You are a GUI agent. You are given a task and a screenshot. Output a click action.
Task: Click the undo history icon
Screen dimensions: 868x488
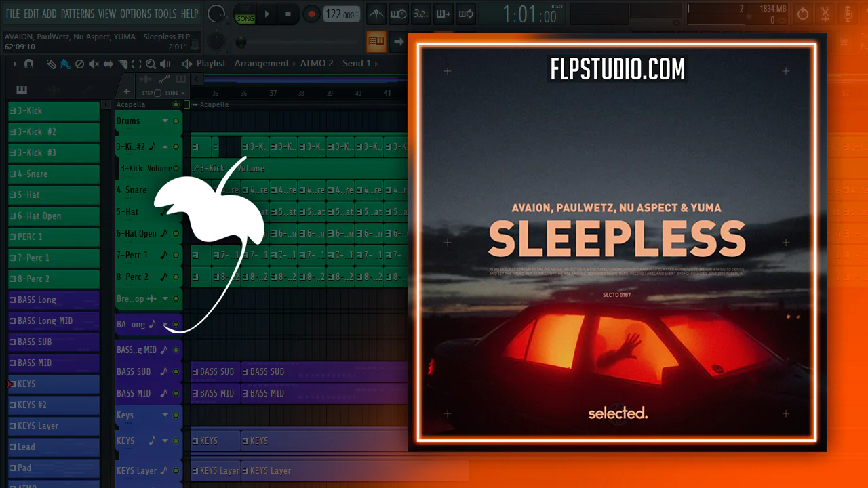(x=803, y=14)
